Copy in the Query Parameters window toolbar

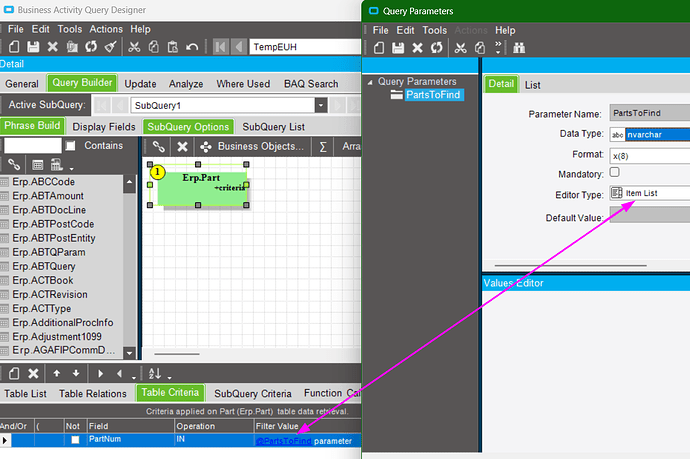pos(480,48)
